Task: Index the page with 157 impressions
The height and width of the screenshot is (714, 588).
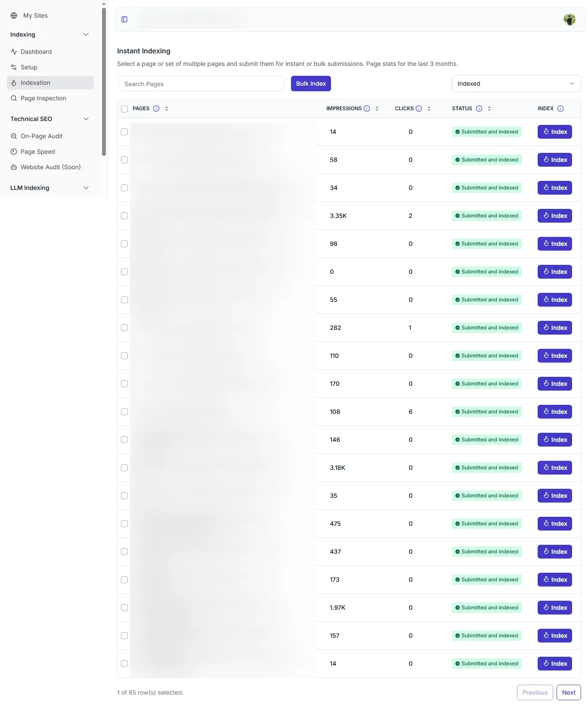Action: (554, 636)
